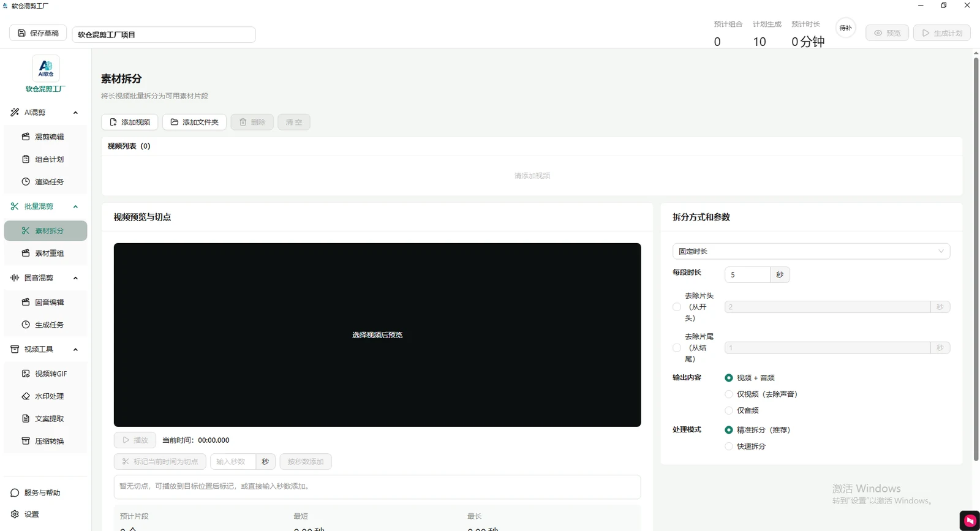Collapse the AI混剪 sidebar section
Screen dimensions: 980x531
(75, 113)
